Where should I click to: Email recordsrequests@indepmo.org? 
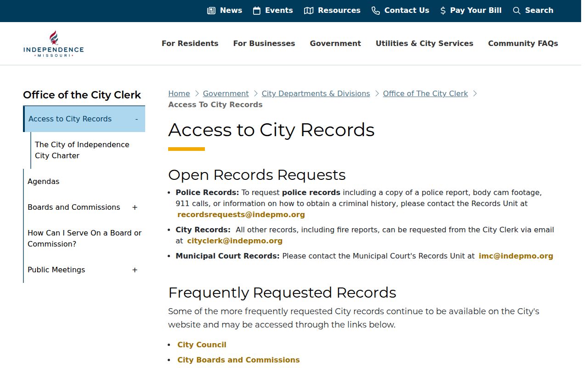pyautogui.click(x=241, y=215)
